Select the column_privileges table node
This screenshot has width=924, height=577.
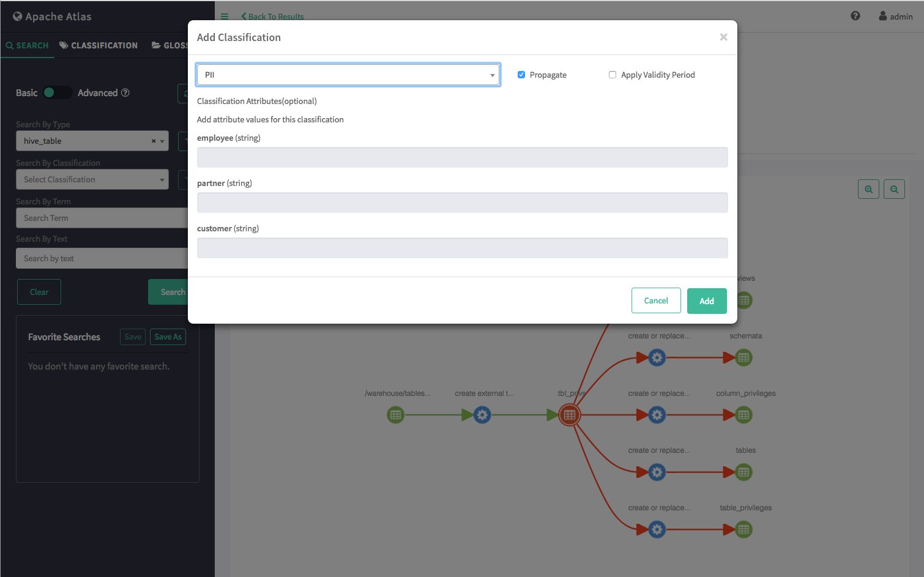(x=743, y=415)
